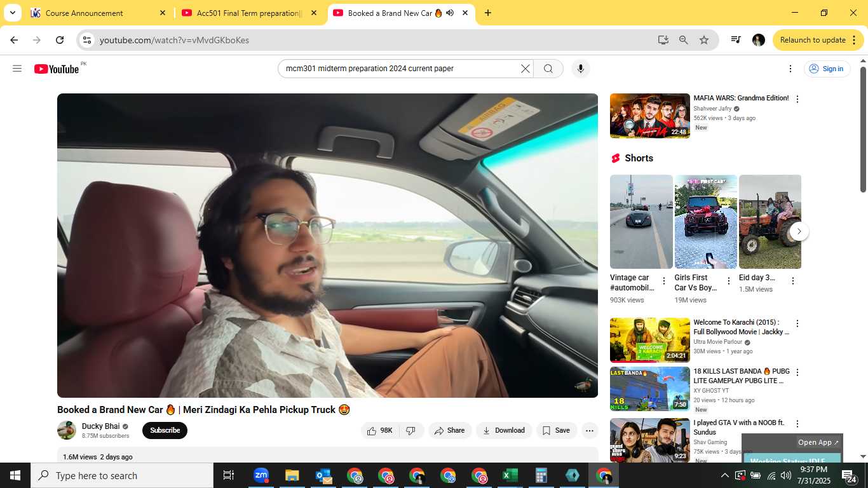Screen dimensions: 868x488
Task: Mute the Booked a Brand New Car tab
Action: click(x=450, y=13)
